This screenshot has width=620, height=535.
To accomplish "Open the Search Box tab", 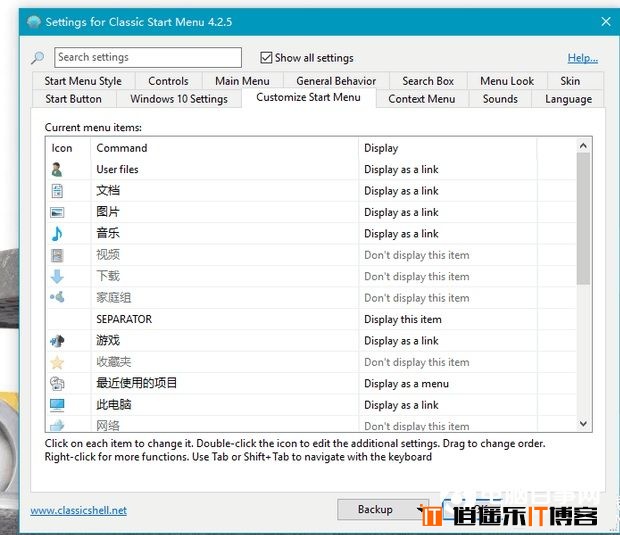I will (428, 81).
